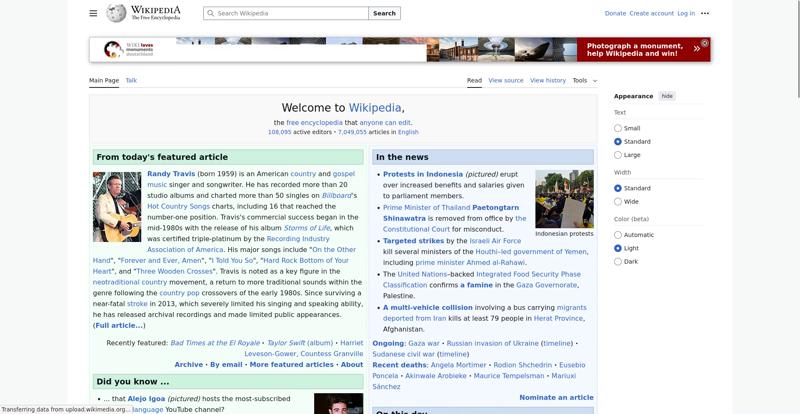800x414 pixels.
Task: Open Protests in Indonesia news link
Action: click(423, 175)
